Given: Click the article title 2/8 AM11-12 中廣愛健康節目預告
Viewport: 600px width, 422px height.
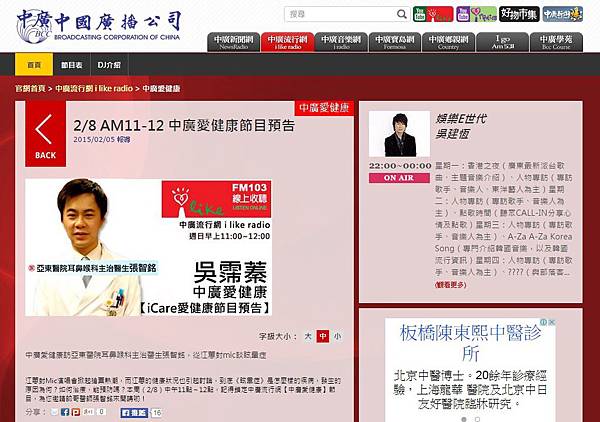Looking at the screenshot, I should (184, 125).
